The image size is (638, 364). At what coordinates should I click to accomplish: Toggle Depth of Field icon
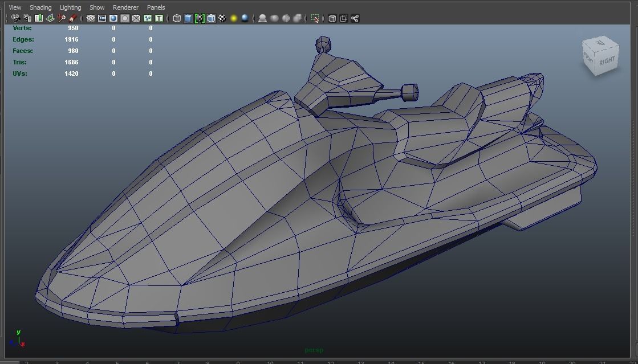click(298, 18)
